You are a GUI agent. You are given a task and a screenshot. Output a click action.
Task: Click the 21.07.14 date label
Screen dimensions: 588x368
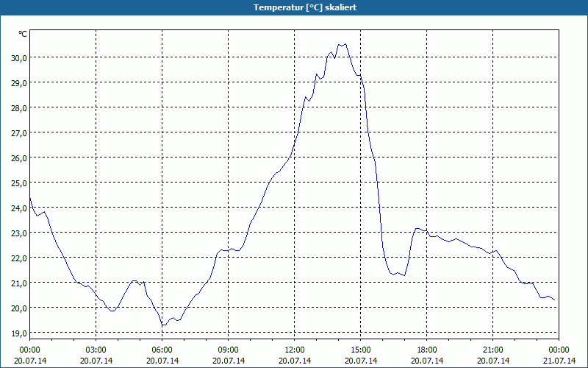(559, 361)
